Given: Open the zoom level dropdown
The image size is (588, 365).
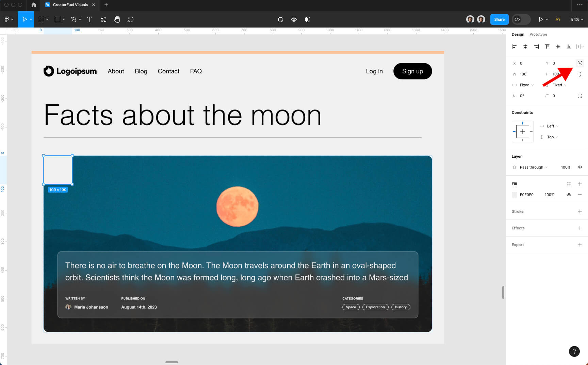Looking at the screenshot, I should pyautogui.click(x=577, y=19).
